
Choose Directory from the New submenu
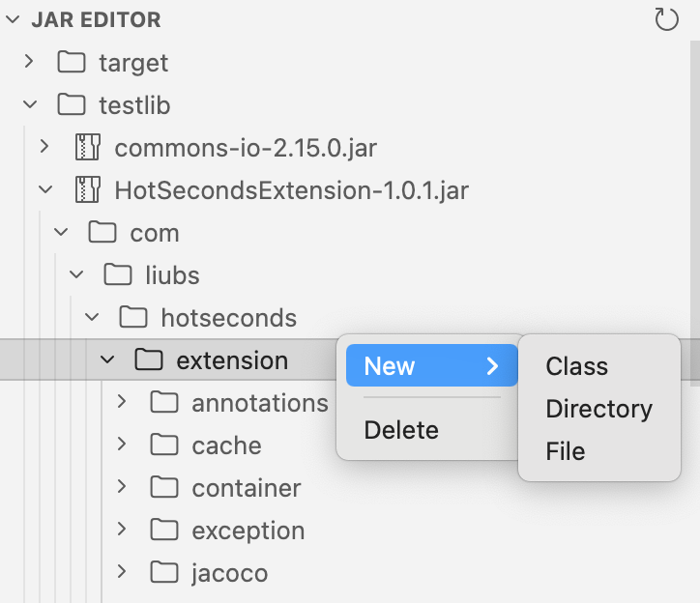598,409
